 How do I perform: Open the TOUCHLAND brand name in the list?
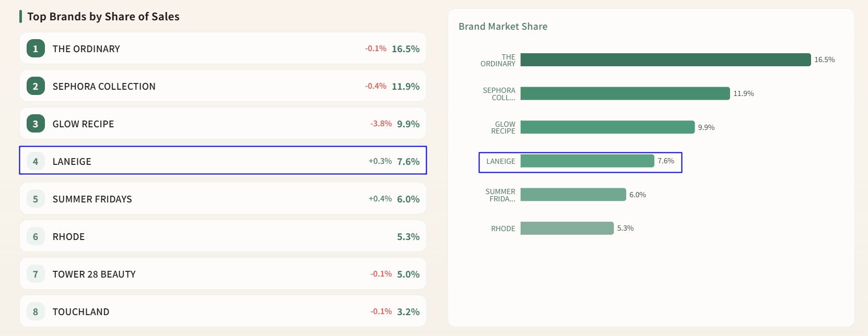click(x=81, y=311)
